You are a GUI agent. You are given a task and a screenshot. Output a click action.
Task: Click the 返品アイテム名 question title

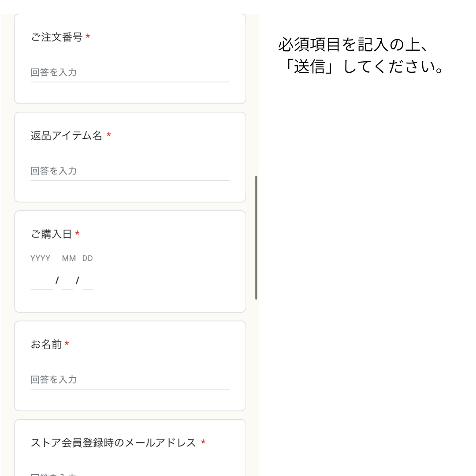66,136
